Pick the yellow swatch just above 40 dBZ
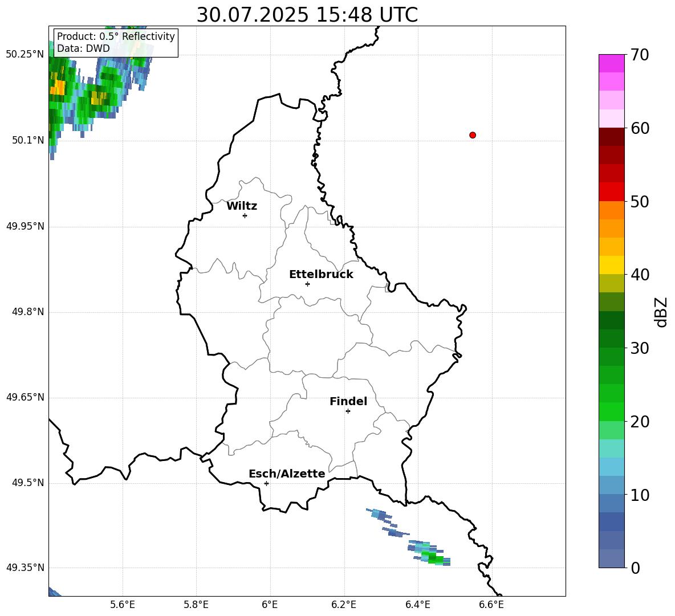675x616 pixels. (611, 265)
